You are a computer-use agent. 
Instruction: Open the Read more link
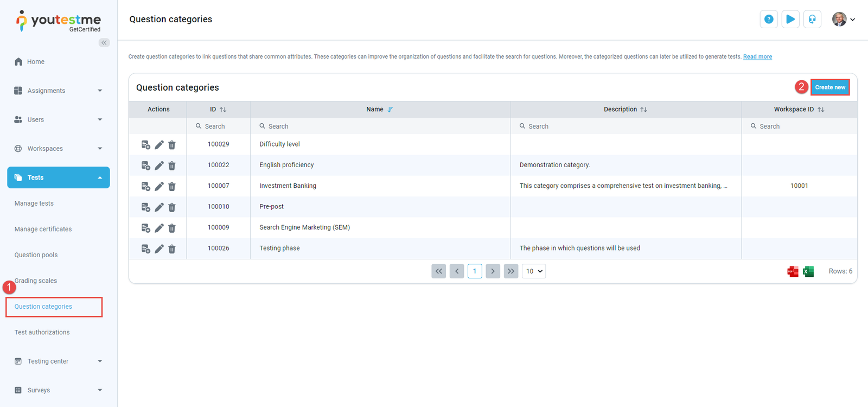click(757, 56)
